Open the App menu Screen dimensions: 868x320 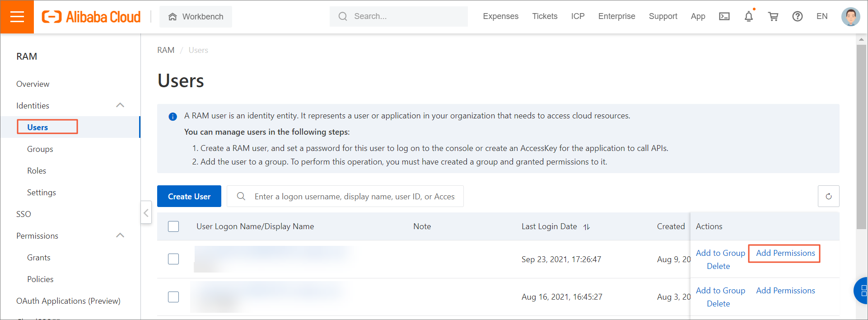click(698, 16)
